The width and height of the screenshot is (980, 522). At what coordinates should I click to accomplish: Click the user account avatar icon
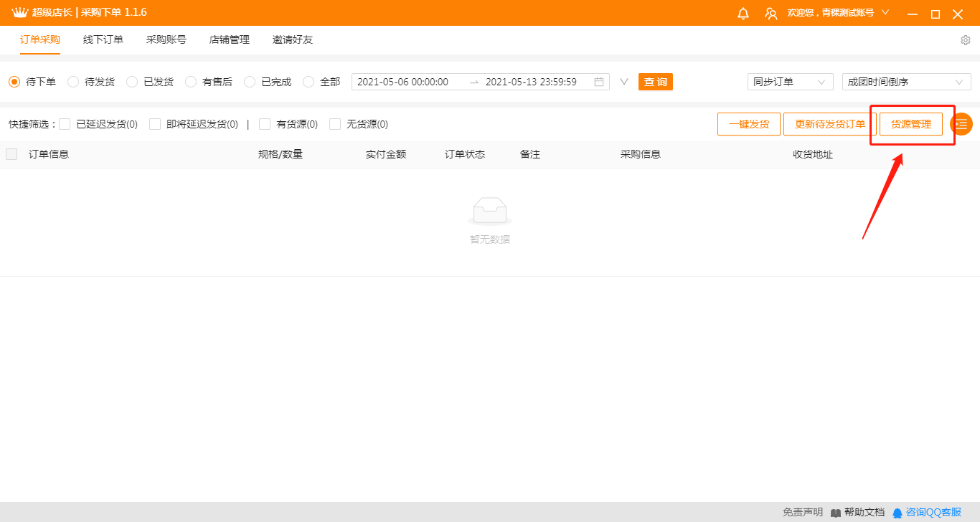point(771,14)
